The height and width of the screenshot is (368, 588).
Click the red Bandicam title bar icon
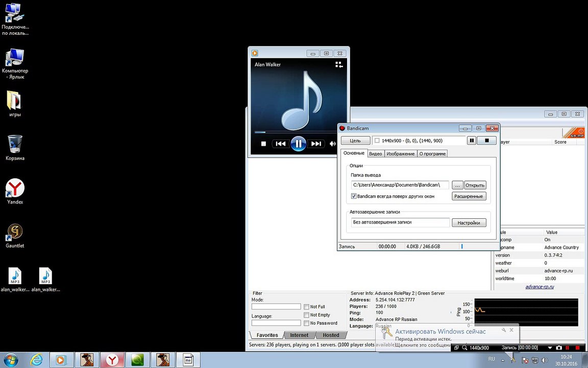(x=342, y=128)
